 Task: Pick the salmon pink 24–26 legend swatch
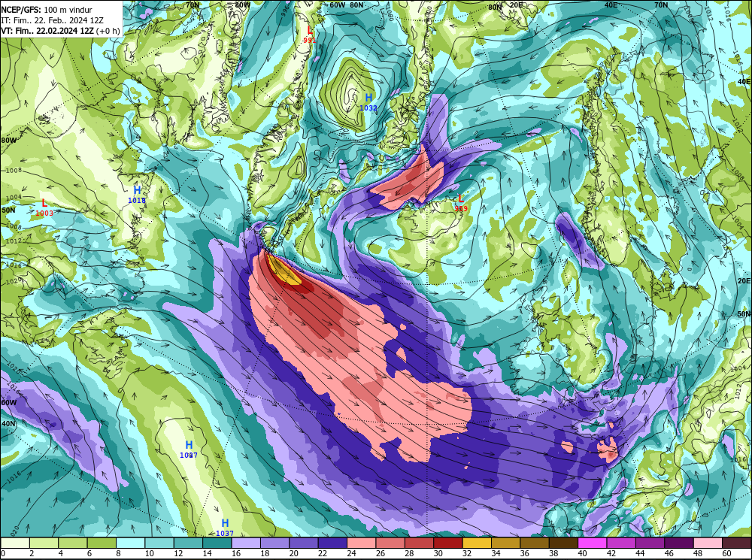coord(361,543)
